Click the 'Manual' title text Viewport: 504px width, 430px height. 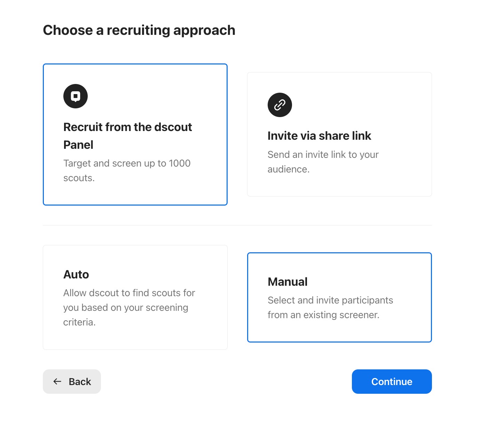288,282
